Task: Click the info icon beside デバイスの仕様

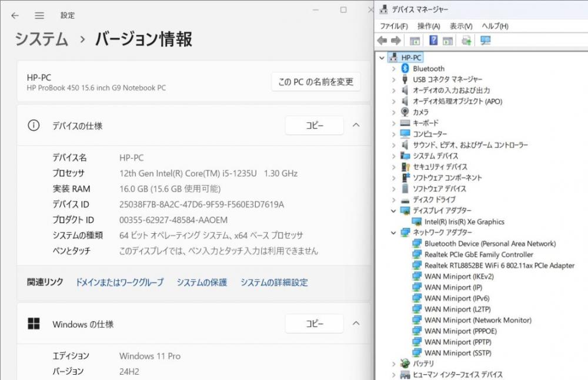Action: coord(34,125)
